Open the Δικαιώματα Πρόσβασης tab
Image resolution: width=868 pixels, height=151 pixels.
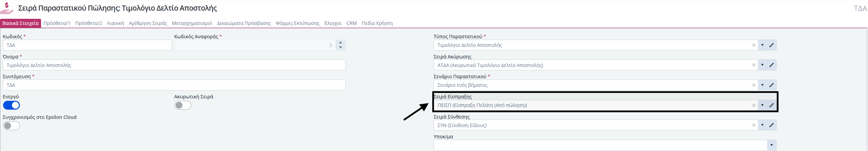(x=244, y=23)
